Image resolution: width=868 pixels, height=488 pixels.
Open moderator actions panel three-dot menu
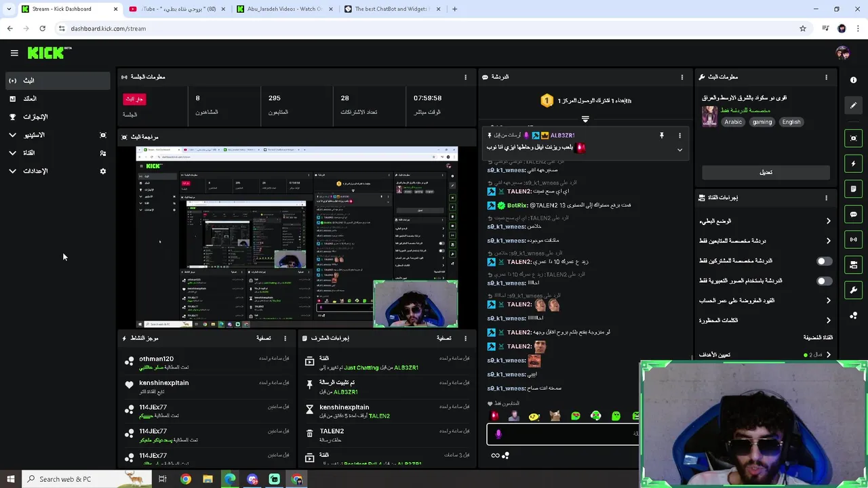click(x=465, y=338)
